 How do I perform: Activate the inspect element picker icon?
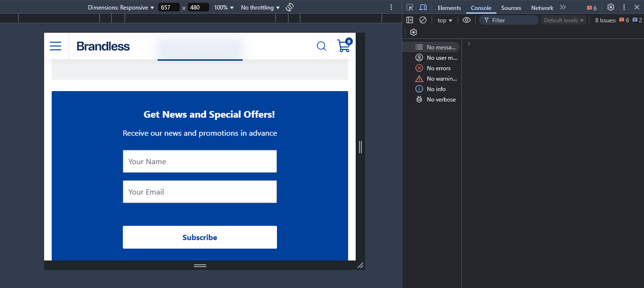pyautogui.click(x=410, y=7)
